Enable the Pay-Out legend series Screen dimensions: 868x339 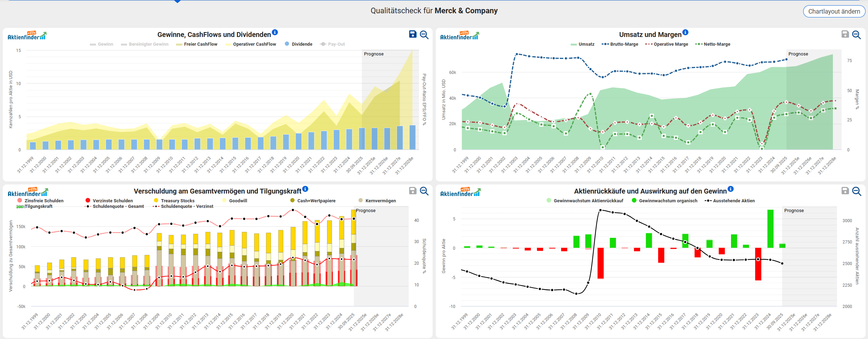[x=333, y=44]
